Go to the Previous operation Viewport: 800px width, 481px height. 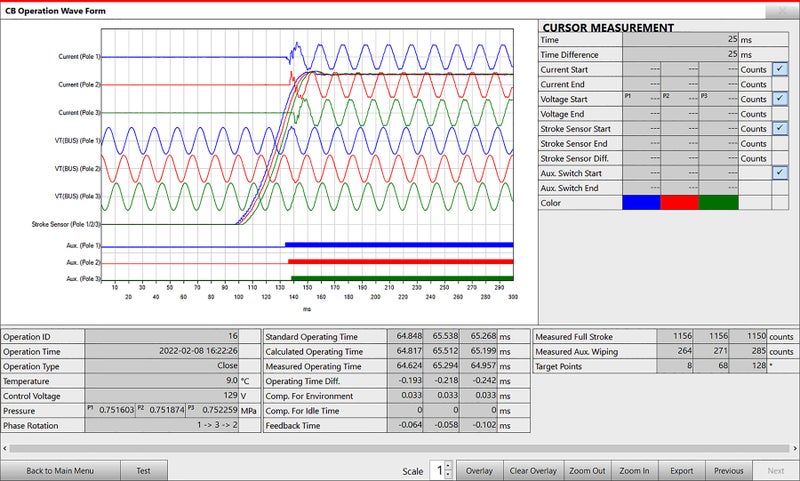[x=729, y=471]
